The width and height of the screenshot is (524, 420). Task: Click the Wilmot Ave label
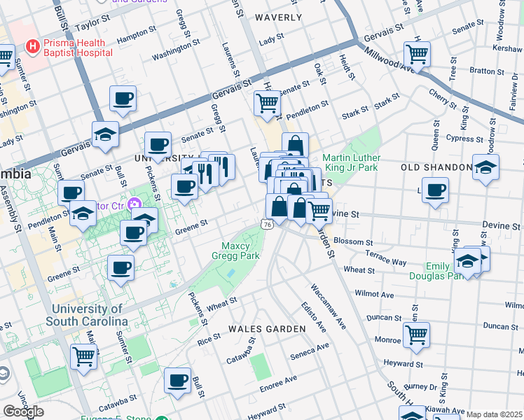pos(374,294)
